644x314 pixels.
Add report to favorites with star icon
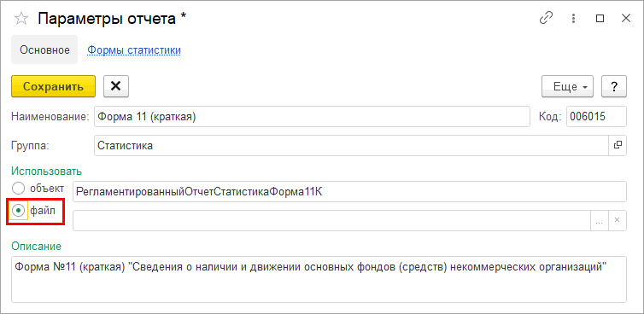tap(21, 19)
